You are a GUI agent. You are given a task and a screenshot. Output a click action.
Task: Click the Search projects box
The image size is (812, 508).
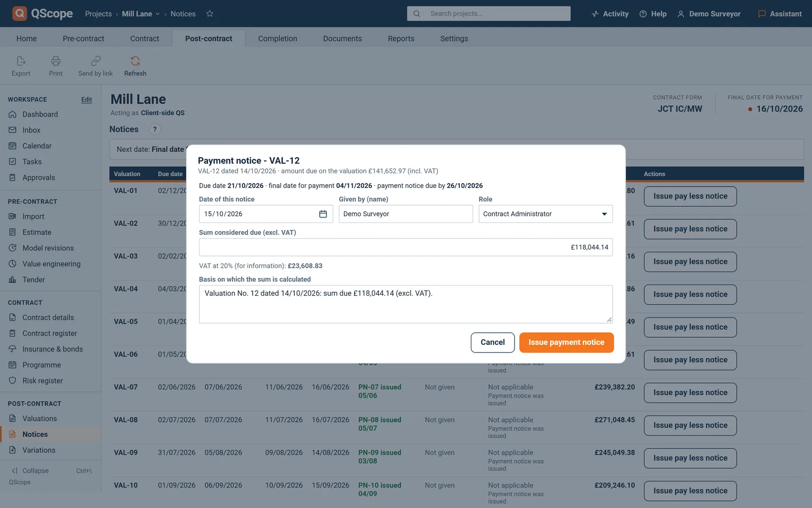click(489, 14)
